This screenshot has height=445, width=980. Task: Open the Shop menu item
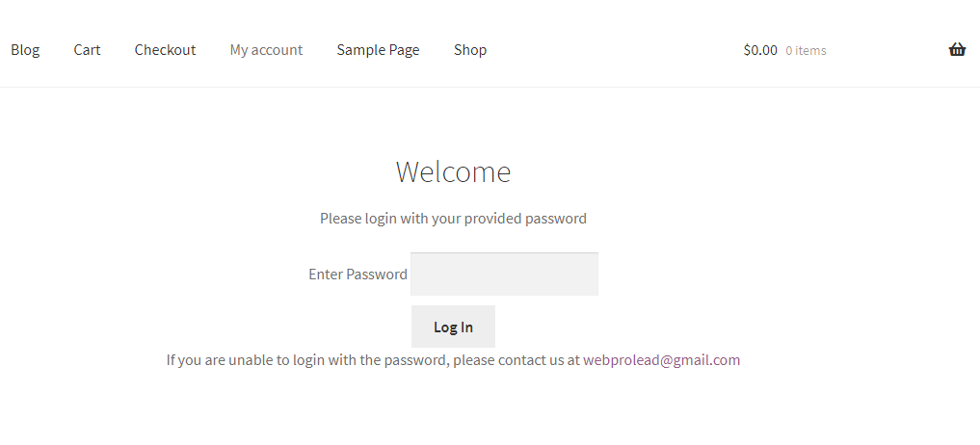(470, 50)
